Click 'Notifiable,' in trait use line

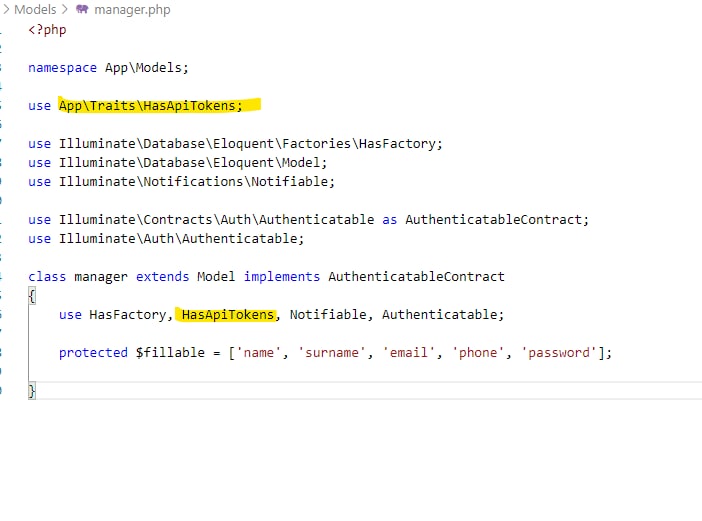point(331,315)
